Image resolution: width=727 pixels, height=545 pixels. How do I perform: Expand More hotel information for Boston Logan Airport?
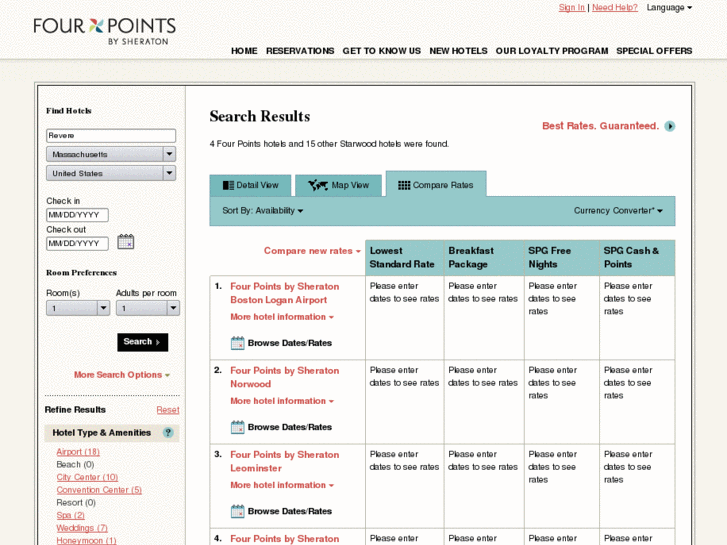point(282,317)
